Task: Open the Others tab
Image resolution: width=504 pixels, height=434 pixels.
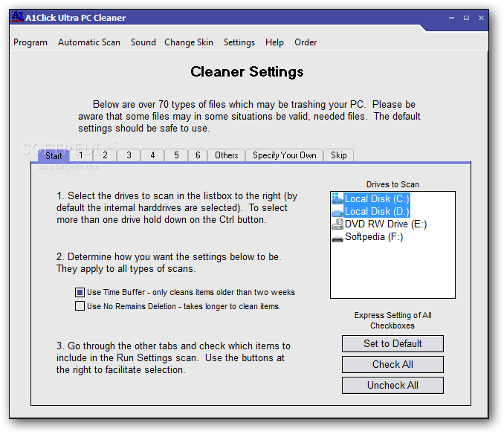Action: 226,155
